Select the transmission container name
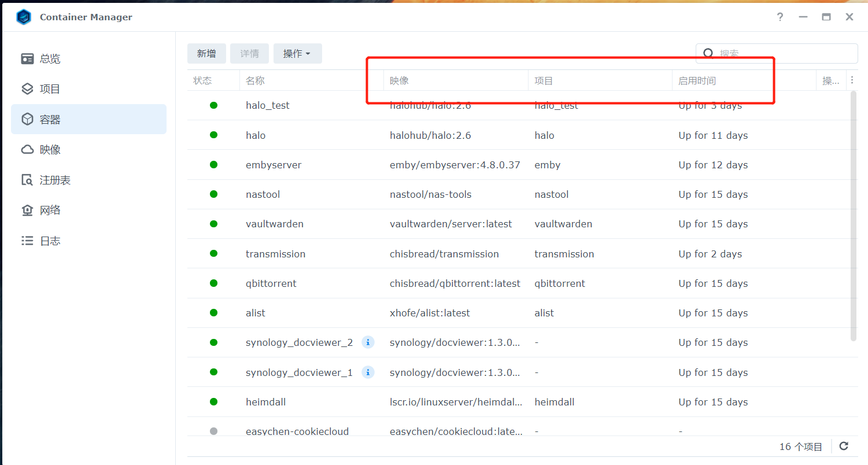This screenshot has height=465, width=868. pos(275,254)
